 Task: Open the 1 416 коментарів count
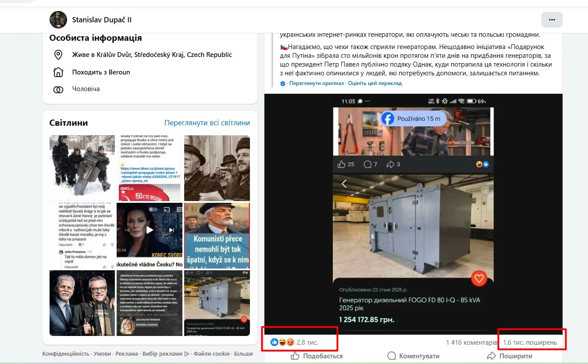pos(471,342)
